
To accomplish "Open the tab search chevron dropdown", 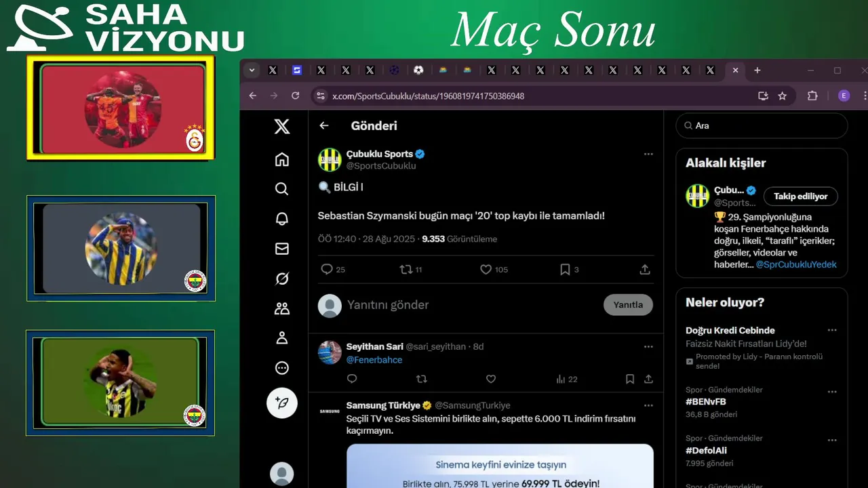I will tap(252, 70).
